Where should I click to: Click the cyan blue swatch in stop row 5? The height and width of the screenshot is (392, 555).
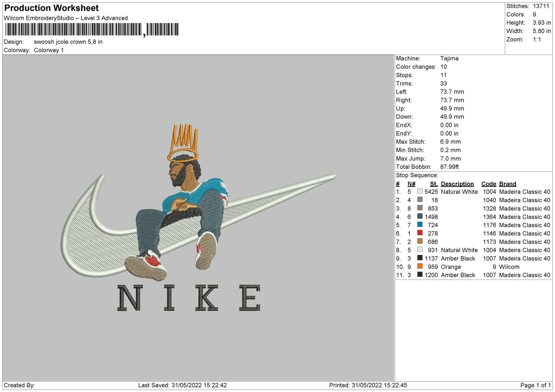420,225
